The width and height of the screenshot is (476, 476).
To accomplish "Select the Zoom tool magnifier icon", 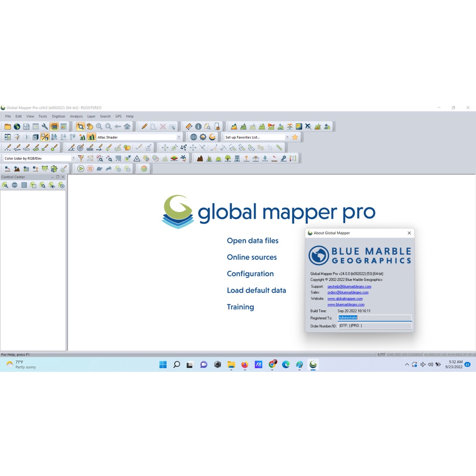I will (x=80, y=126).
